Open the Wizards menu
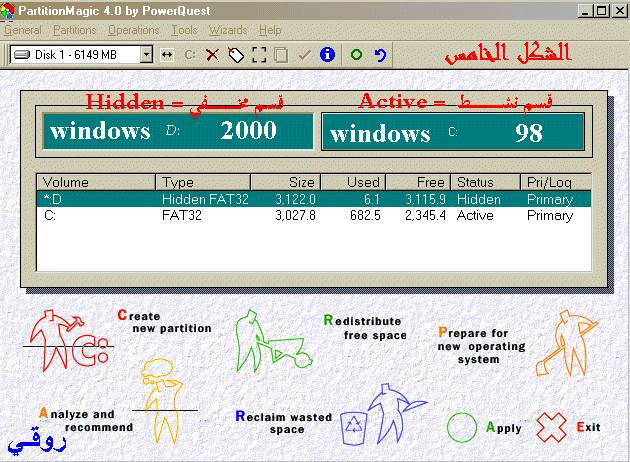This screenshot has height=462, width=630. pos(228,30)
